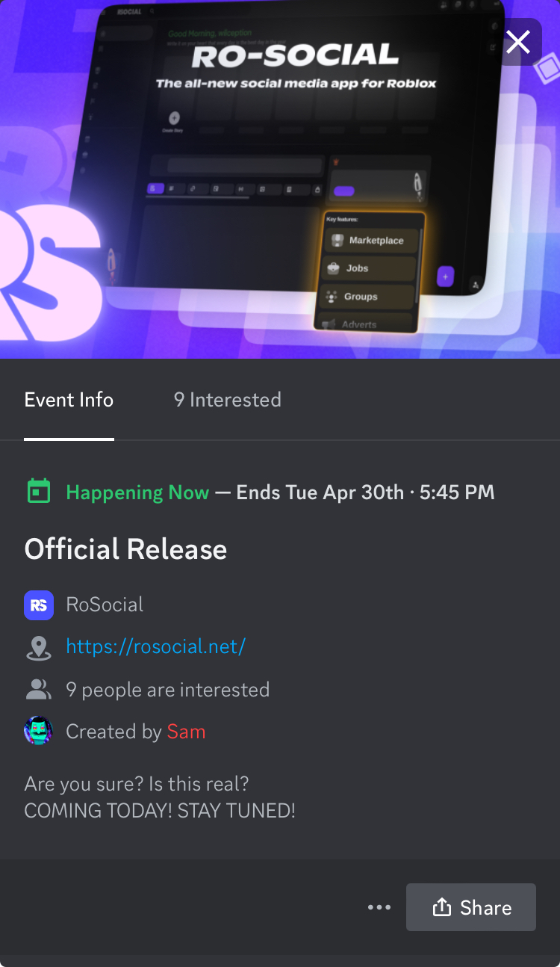This screenshot has height=967, width=560.
Task: Close the event details modal
Action: pos(518,42)
